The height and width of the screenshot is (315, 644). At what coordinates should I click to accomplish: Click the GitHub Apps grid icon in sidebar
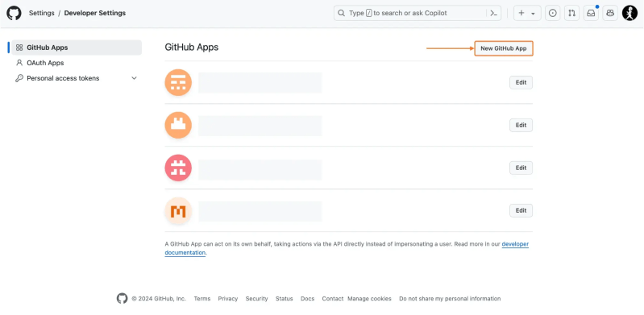19,48
